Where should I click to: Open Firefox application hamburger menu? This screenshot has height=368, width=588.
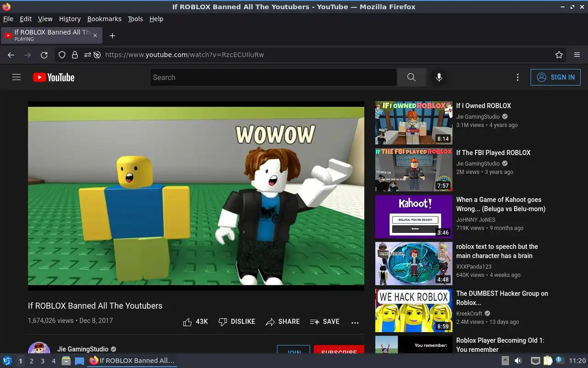pyautogui.click(x=577, y=55)
